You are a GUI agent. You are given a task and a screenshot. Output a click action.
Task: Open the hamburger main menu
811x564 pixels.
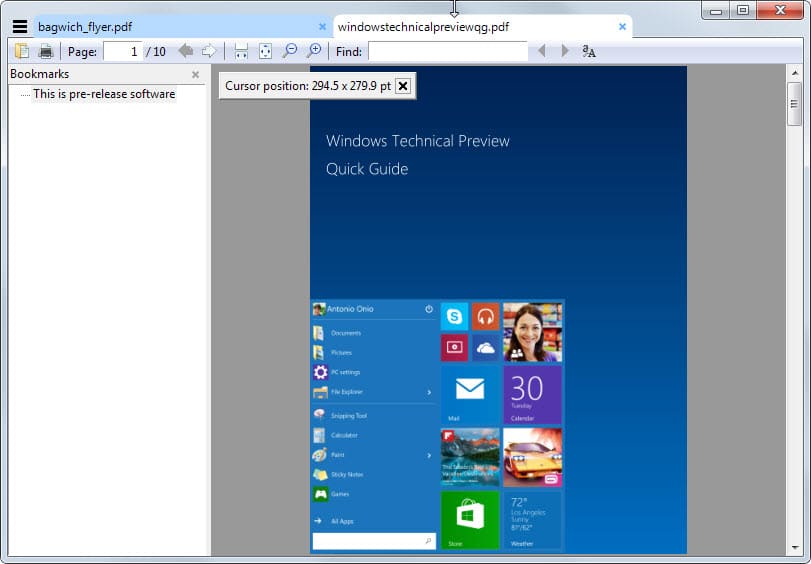click(x=20, y=26)
